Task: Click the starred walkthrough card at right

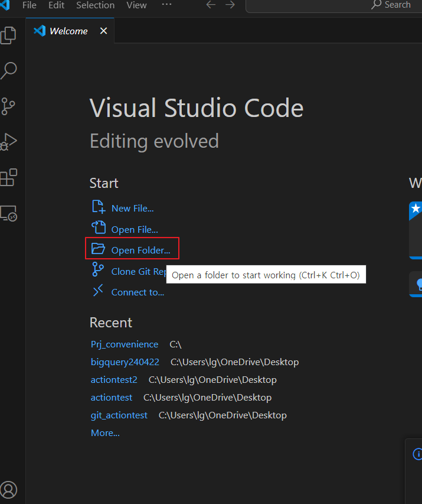Action: pyautogui.click(x=416, y=230)
